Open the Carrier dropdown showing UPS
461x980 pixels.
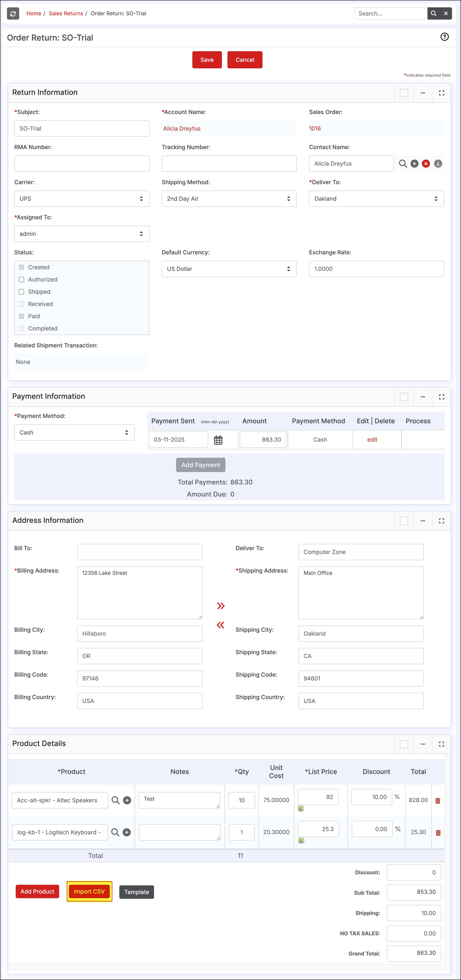point(82,198)
